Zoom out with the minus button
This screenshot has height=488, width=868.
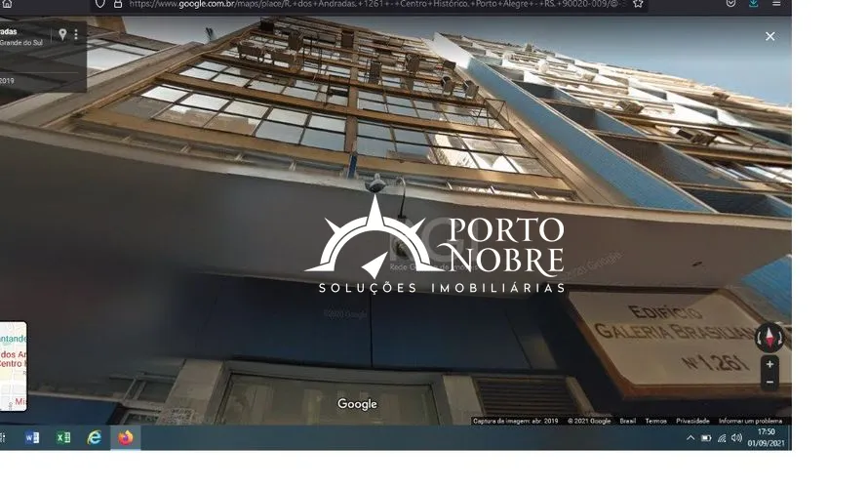(x=769, y=383)
